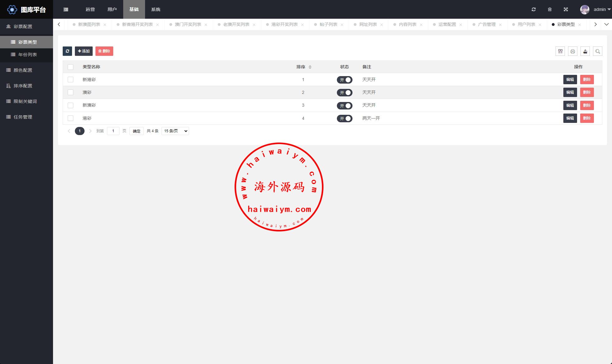The height and width of the screenshot is (364, 612).
Task: Toggle status switch for 澳彩
Action: tap(344, 93)
